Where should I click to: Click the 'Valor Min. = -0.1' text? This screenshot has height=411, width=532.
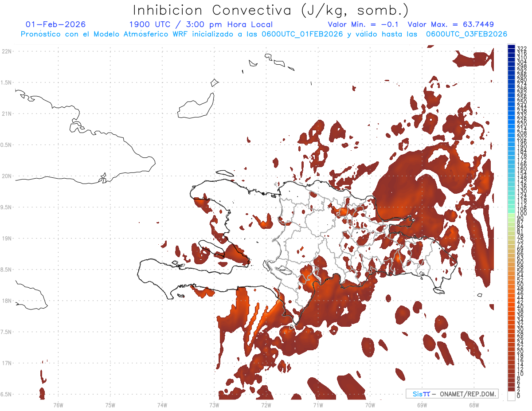pos(364,24)
